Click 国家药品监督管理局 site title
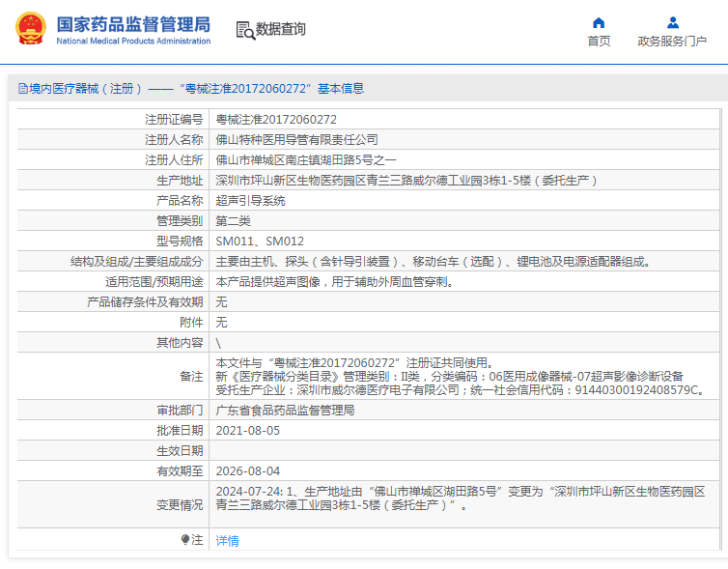The height and width of the screenshot is (569, 728). (x=133, y=24)
